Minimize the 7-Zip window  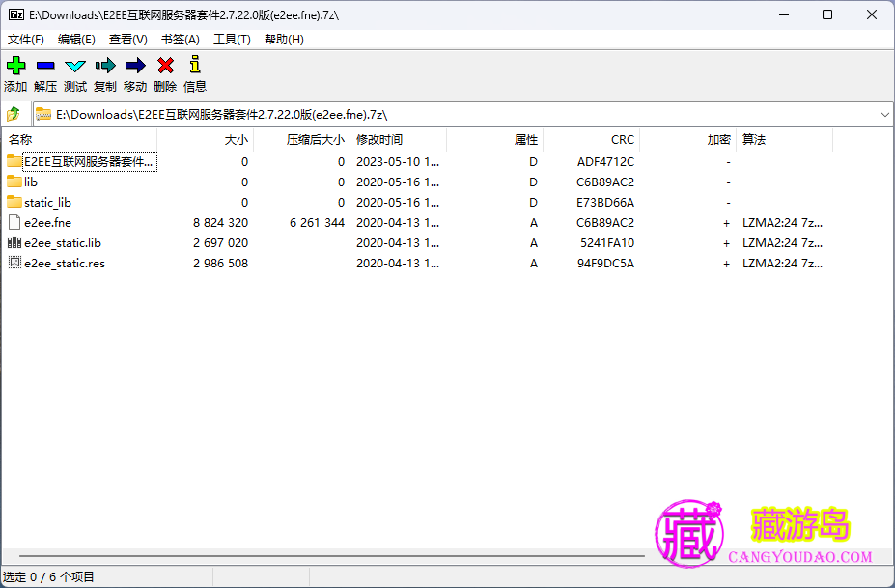tap(784, 14)
